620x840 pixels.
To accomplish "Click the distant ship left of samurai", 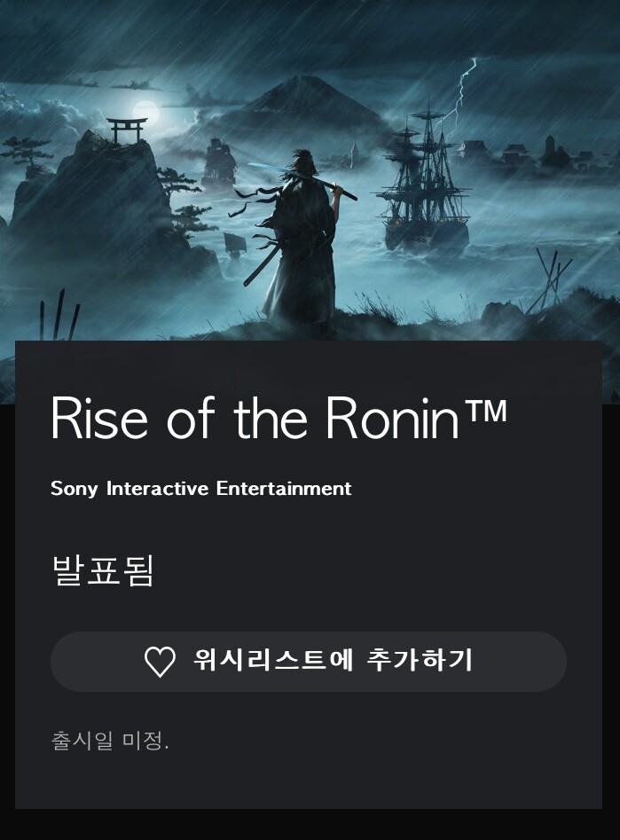I will (x=218, y=161).
